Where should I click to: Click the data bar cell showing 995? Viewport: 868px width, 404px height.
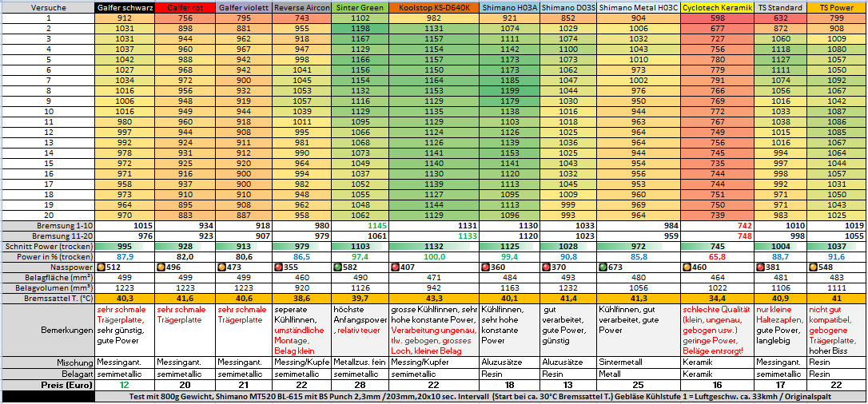pyautogui.click(x=125, y=247)
